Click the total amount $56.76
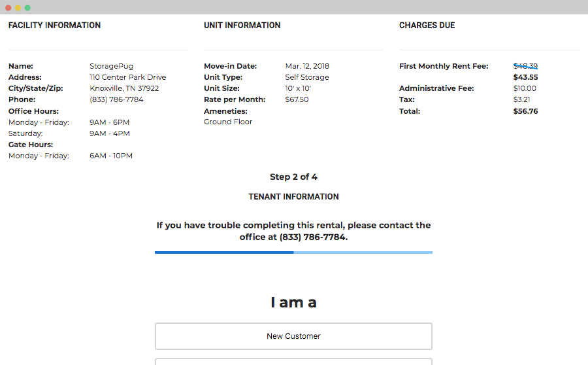 (x=525, y=111)
